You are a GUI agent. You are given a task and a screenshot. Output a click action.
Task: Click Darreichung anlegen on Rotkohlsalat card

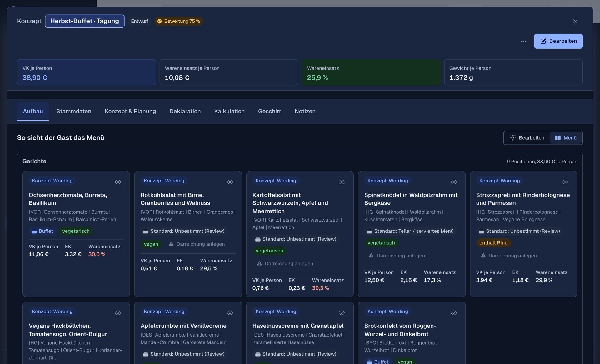click(x=197, y=244)
